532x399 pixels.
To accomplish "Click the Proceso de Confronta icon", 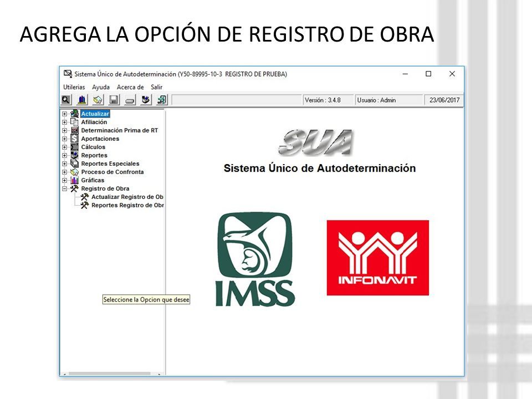I will [74, 172].
